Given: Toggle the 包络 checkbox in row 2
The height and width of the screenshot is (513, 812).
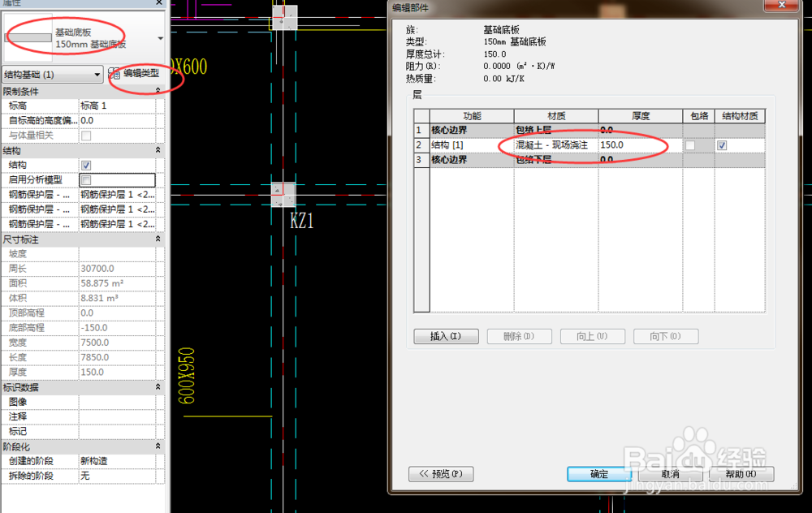Looking at the screenshot, I should point(690,145).
